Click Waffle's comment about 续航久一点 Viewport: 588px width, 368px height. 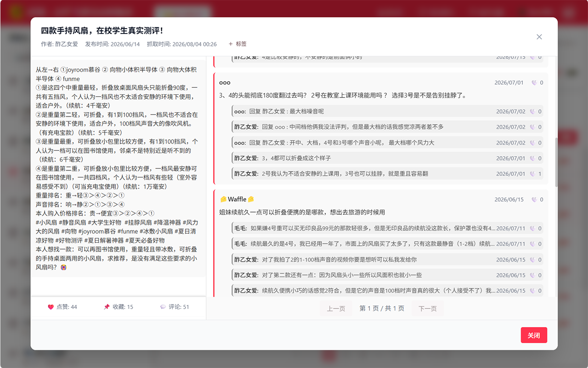point(302,213)
